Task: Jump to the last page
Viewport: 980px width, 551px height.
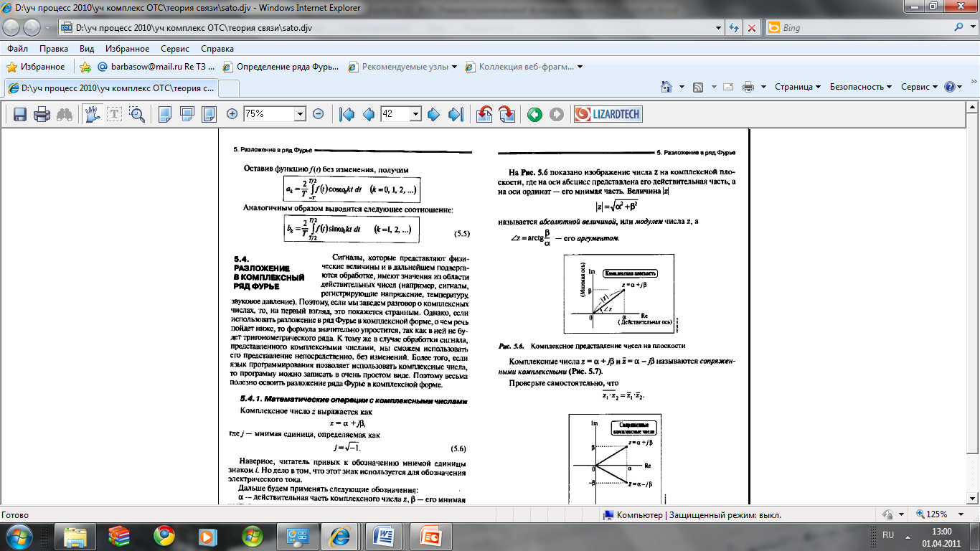Action: pos(456,114)
